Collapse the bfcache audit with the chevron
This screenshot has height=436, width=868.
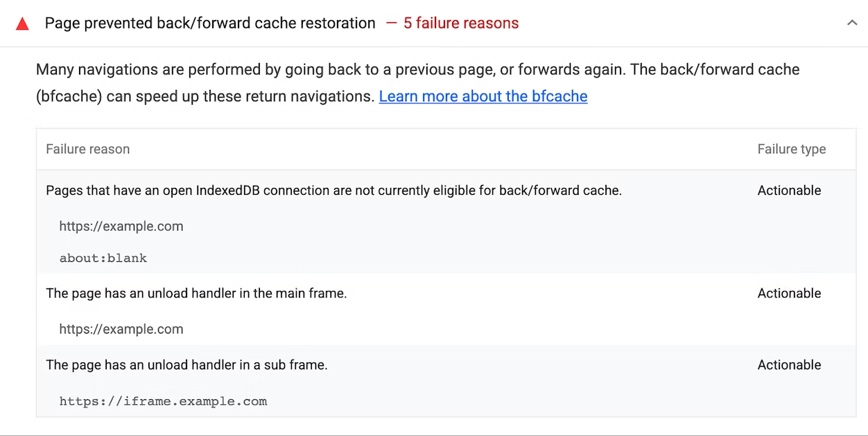pyautogui.click(x=852, y=23)
